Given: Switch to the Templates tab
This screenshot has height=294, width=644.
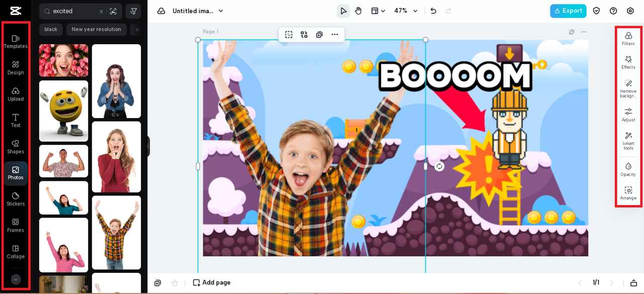Looking at the screenshot, I should [x=16, y=41].
